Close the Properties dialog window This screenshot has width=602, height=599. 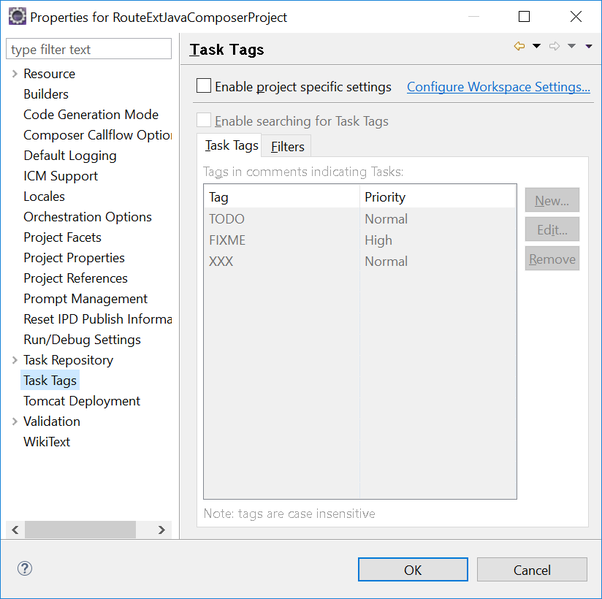click(576, 17)
